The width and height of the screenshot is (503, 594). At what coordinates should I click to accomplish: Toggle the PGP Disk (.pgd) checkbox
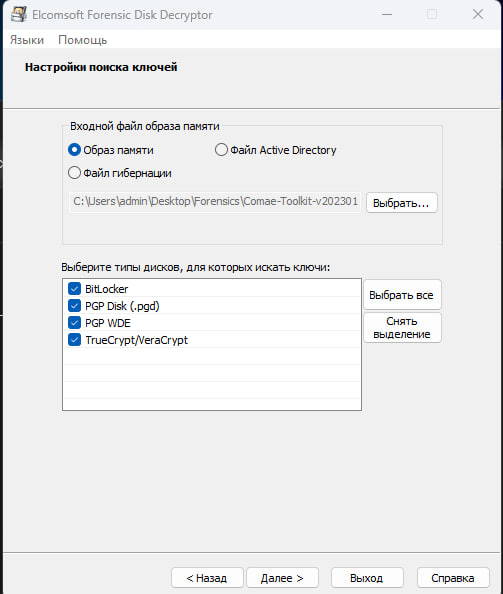(x=74, y=306)
